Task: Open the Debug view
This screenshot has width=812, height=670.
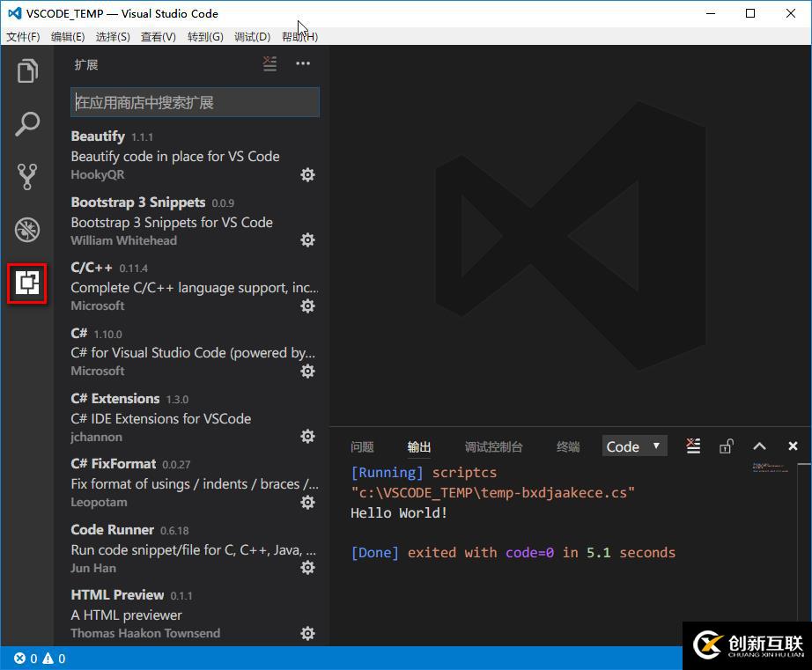Action: [27, 230]
